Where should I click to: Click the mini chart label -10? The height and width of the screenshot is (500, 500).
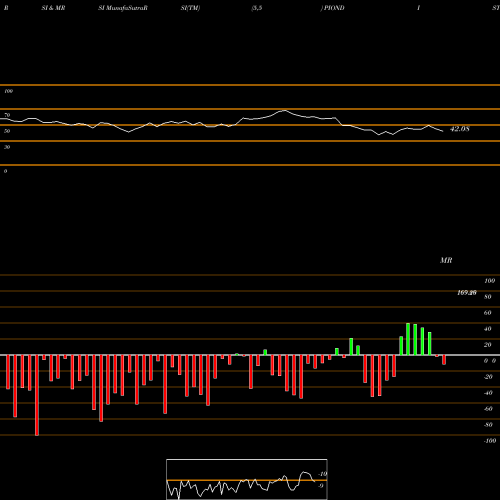pos(323,474)
